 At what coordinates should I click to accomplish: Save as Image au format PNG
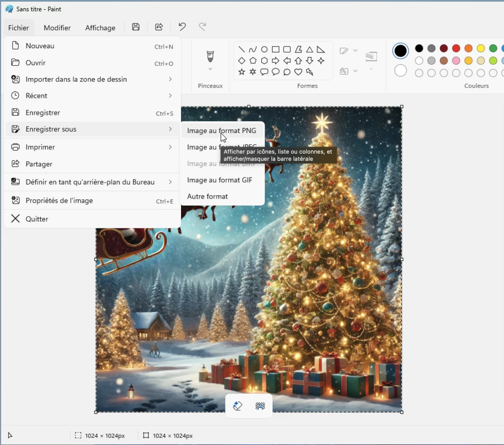click(222, 131)
